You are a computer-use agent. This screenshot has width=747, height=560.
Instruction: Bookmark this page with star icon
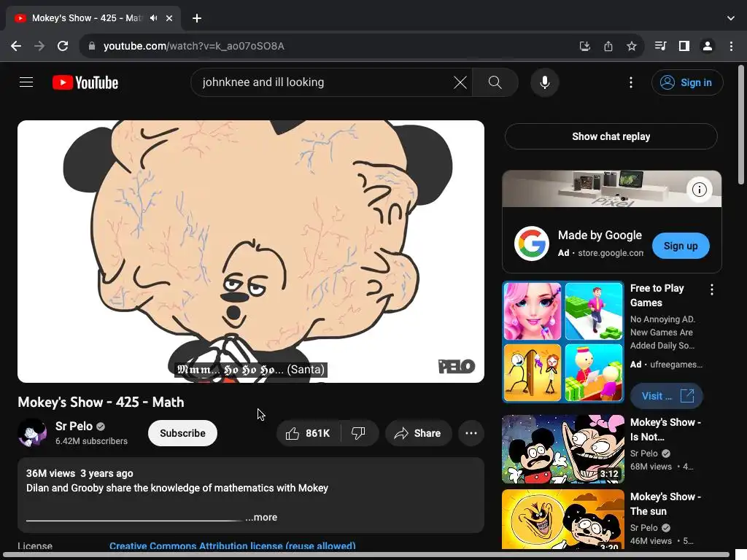(631, 46)
